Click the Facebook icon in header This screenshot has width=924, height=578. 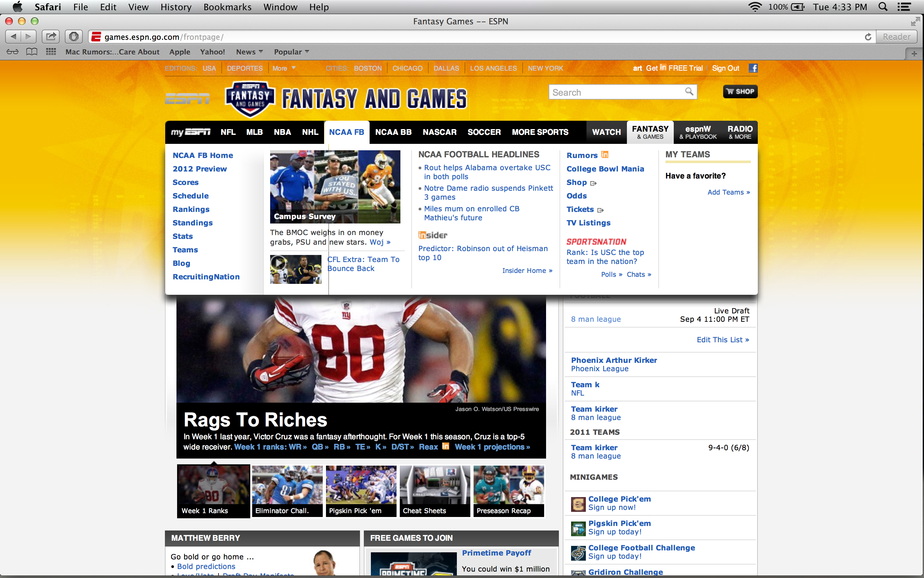[x=753, y=68]
